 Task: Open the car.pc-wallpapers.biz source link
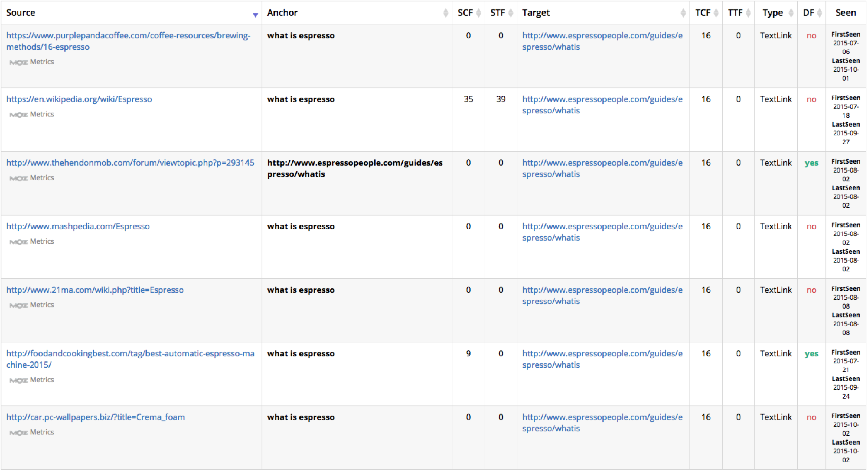[x=96, y=417]
